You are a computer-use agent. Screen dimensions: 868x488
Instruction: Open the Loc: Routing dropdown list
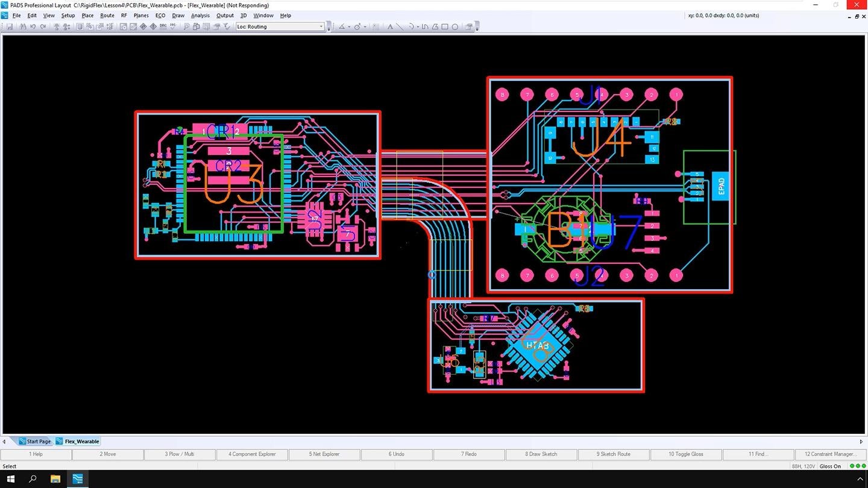[x=322, y=27]
